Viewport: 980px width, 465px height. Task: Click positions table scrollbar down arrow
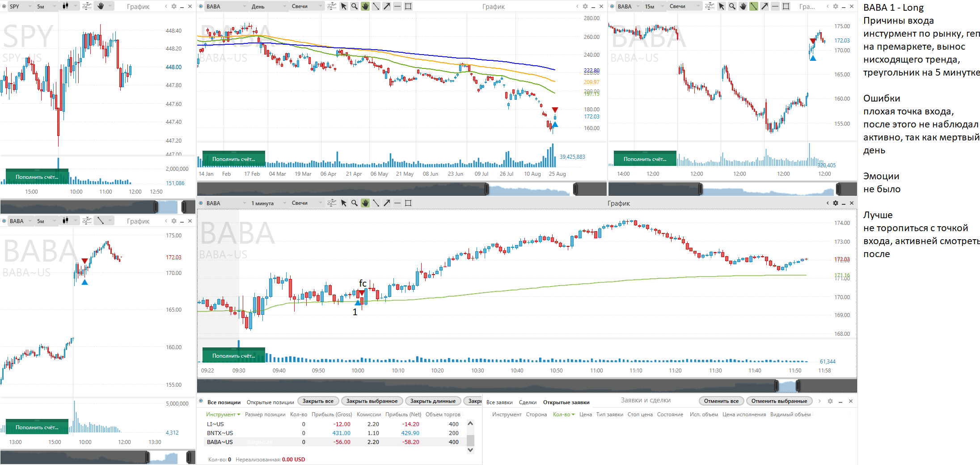tap(470, 450)
